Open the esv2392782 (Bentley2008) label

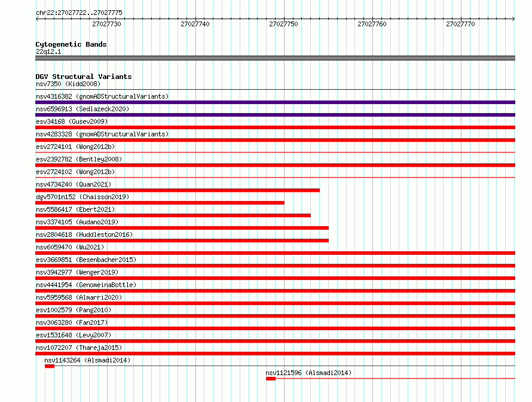[79, 159]
